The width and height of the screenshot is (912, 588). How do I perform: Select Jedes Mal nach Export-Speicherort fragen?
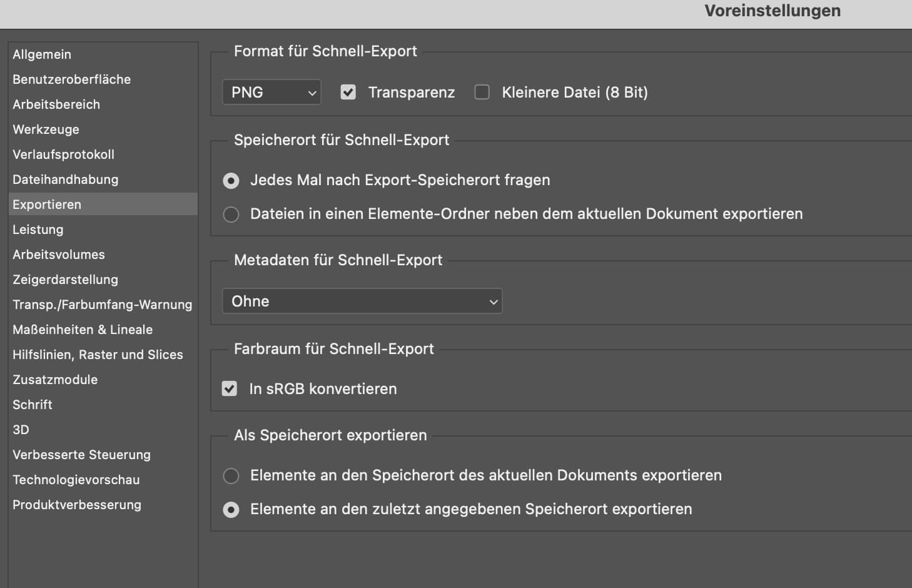(x=231, y=181)
